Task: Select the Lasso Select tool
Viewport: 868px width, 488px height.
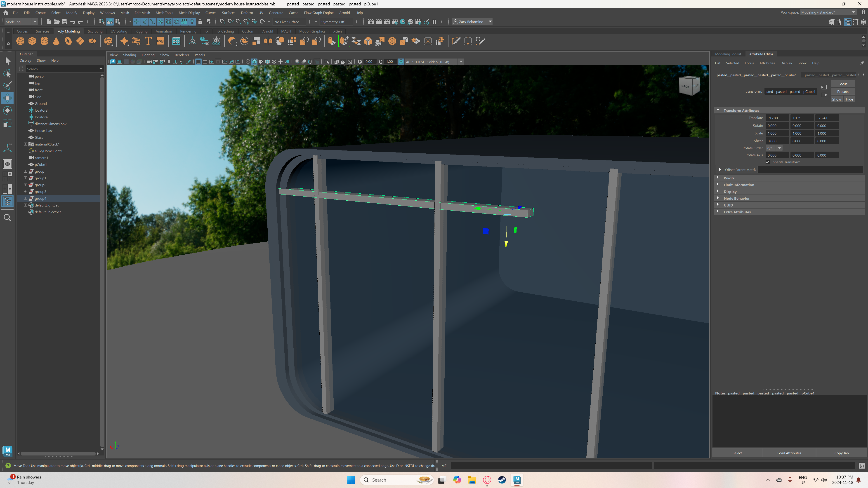Action: [7, 73]
